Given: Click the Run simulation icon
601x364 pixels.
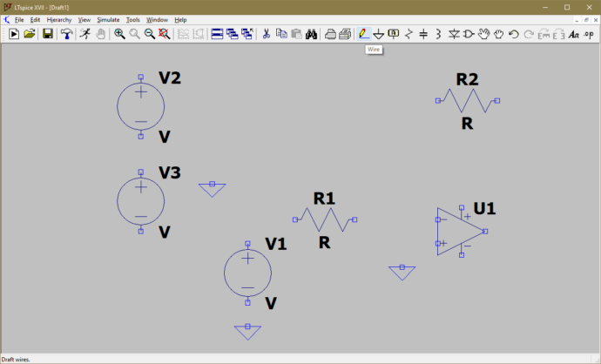Looking at the screenshot, I should click(x=84, y=34).
